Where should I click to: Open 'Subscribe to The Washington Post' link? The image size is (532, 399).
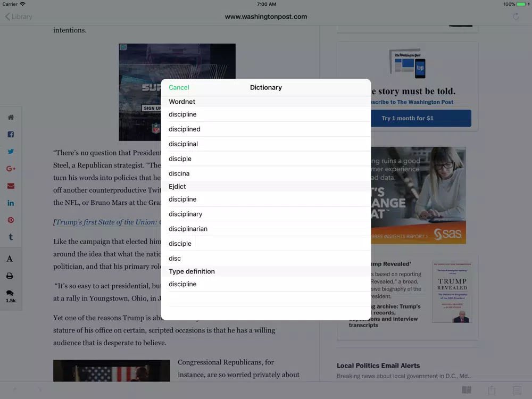coord(412,102)
